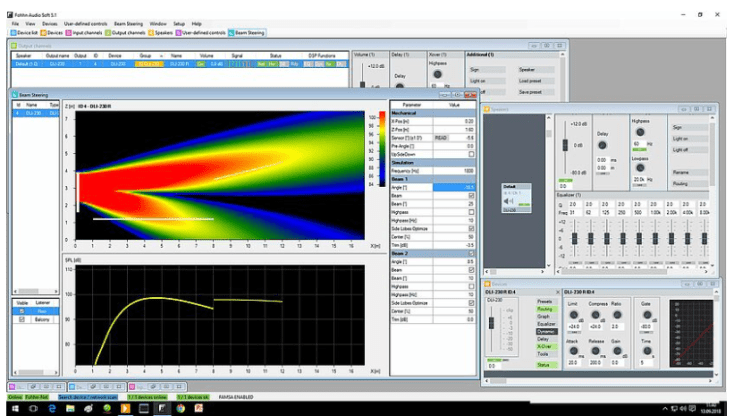This screenshot has width=734, height=416.
Task: Click the speaker icon in the Default tile
Action: 510,199
